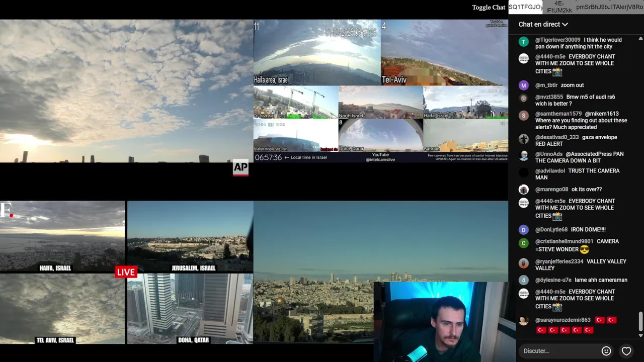Click the red LIVE badge
The width and height of the screenshot is (644, 362).
[x=126, y=272]
